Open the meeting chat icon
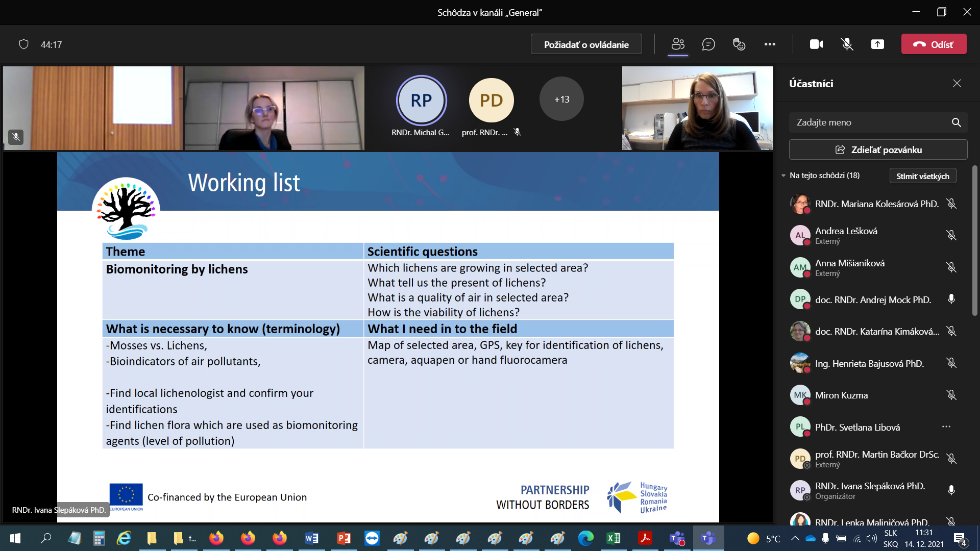980x551 pixels. tap(708, 44)
